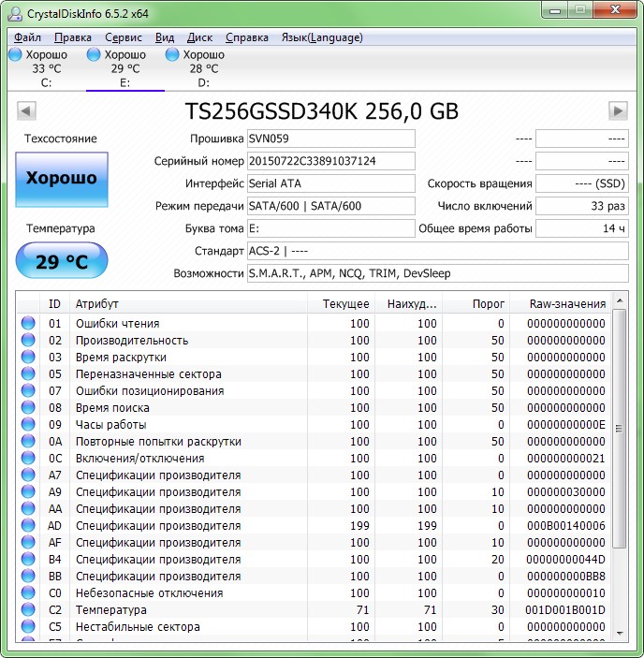This screenshot has height=658, width=644.
Task: Open the Файл menu
Action: 27,37
